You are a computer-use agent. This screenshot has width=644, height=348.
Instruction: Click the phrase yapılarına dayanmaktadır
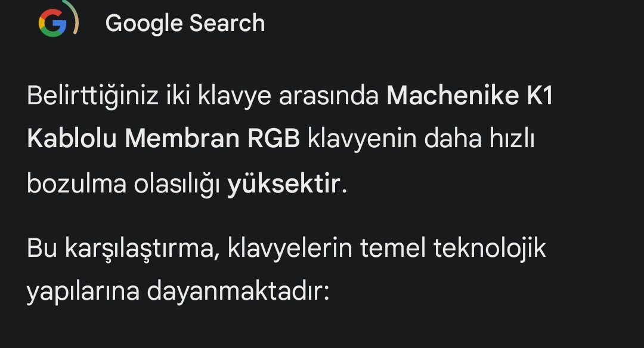pyautogui.click(x=178, y=293)
